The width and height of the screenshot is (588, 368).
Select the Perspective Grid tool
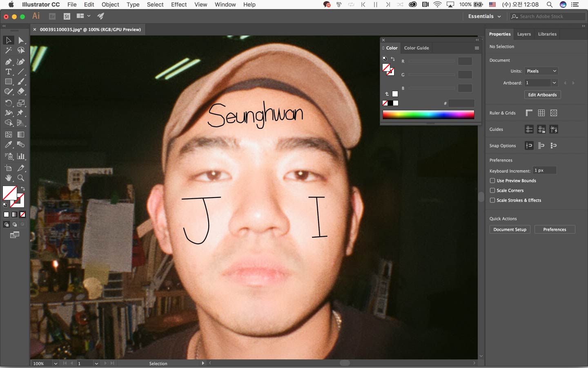21,123
